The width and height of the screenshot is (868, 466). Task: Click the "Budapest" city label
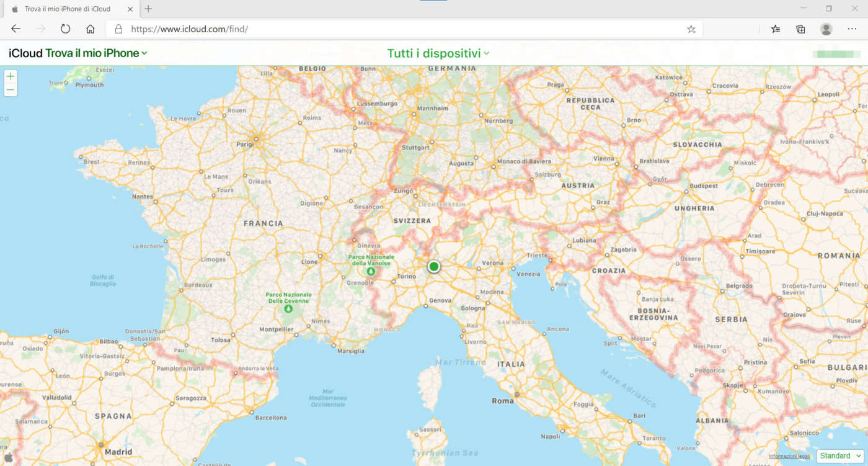704,186
